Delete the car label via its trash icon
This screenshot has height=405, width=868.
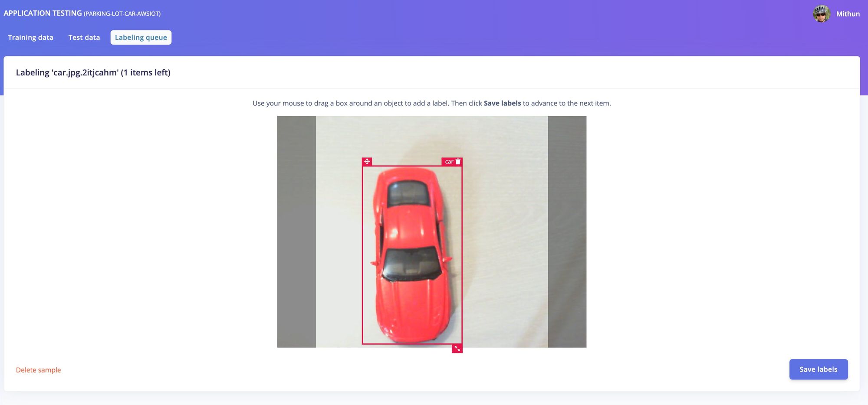pyautogui.click(x=458, y=162)
